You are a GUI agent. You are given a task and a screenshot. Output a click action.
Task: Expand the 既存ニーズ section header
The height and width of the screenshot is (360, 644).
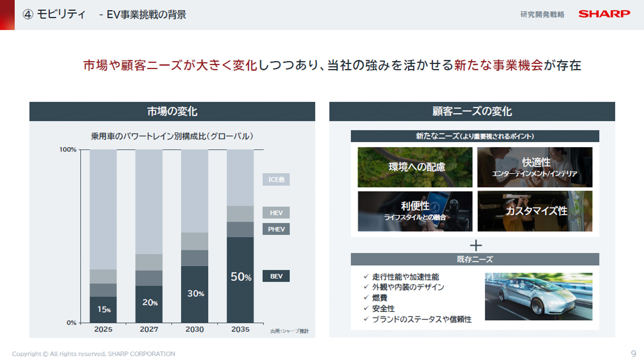[475, 259]
